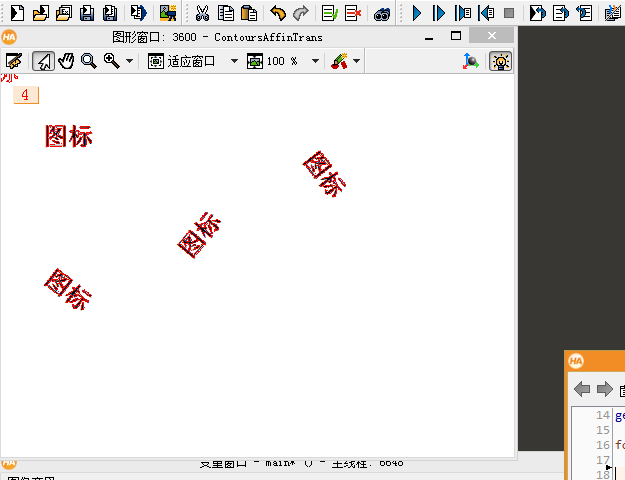Reset program execution
The height and width of the screenshot is (480, 625).
(x=537, y=13)
